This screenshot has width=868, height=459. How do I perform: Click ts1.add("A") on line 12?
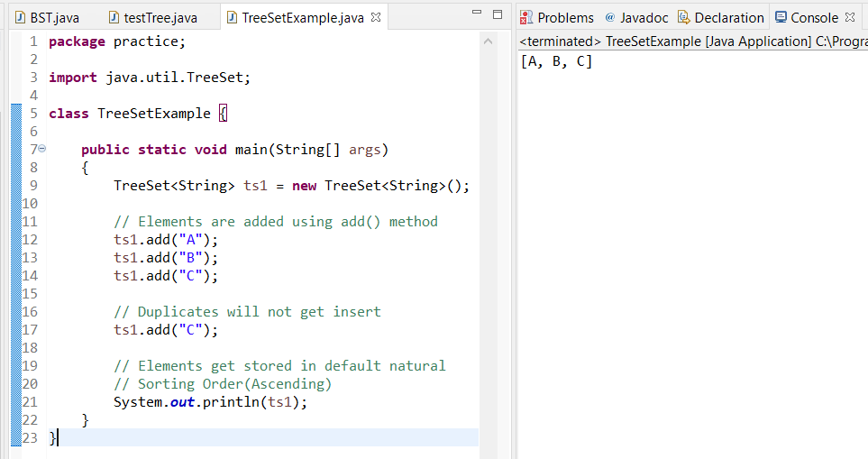click(166, 240)
